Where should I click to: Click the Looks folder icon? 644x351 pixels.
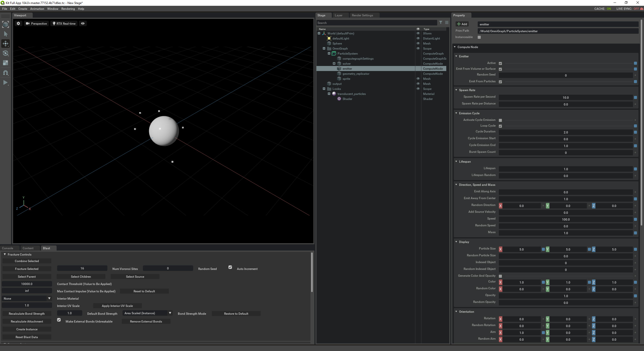coord(329,89)
